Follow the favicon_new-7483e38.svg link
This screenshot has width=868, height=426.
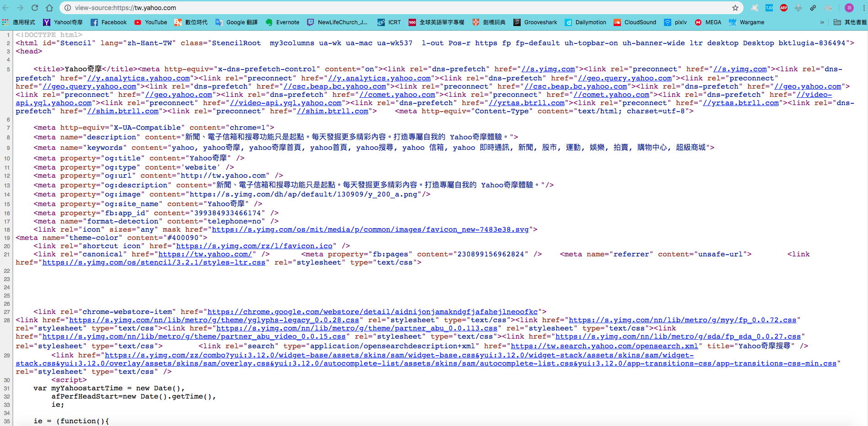tap(370, 229)
